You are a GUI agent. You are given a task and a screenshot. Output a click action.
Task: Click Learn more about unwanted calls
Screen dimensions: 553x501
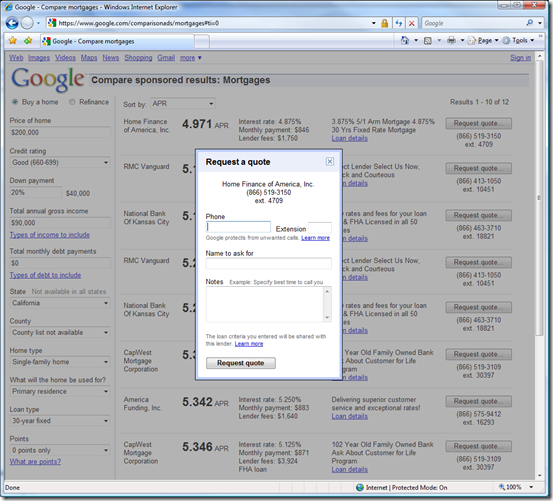click(x=315, y=238)
